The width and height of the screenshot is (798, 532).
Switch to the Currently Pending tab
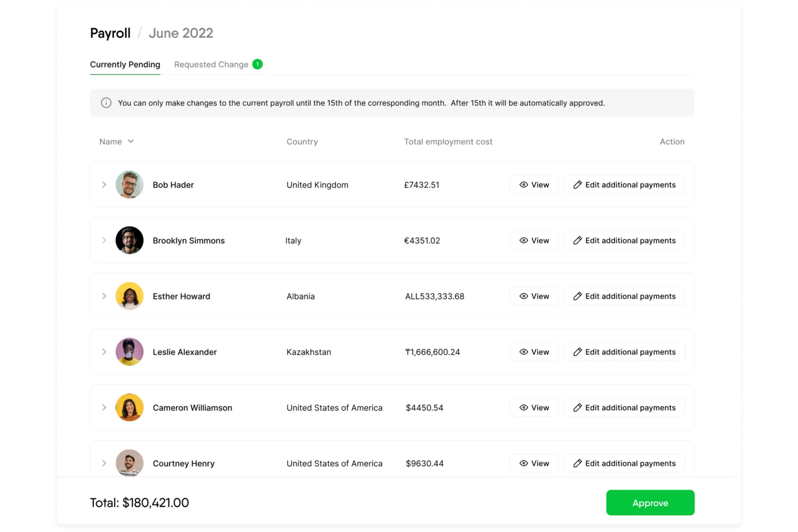click(125, 65)
